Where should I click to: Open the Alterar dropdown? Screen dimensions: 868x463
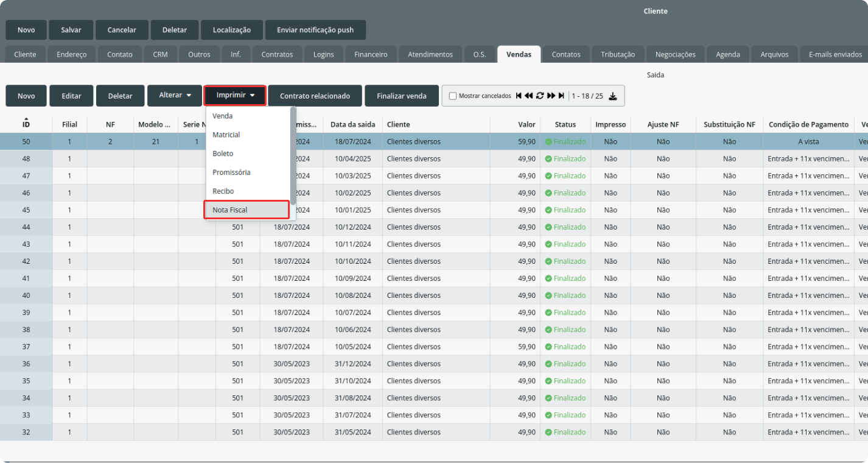tap(175, 96)
